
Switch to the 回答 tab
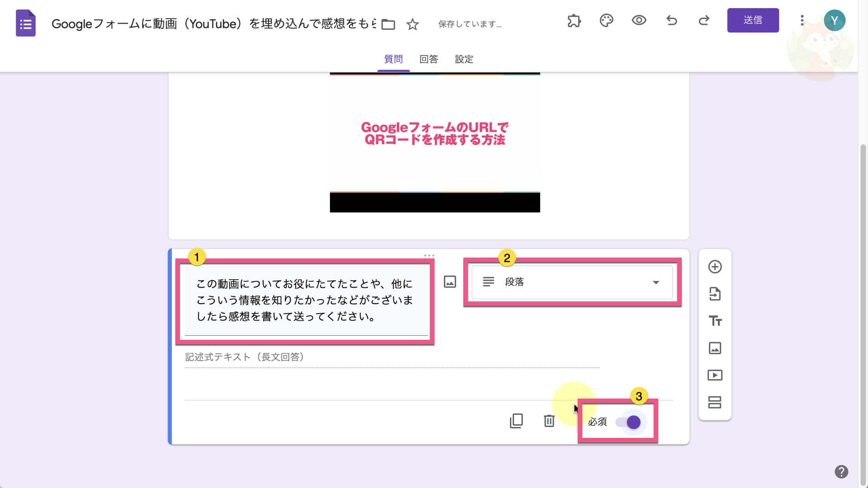tap(429, 59)
